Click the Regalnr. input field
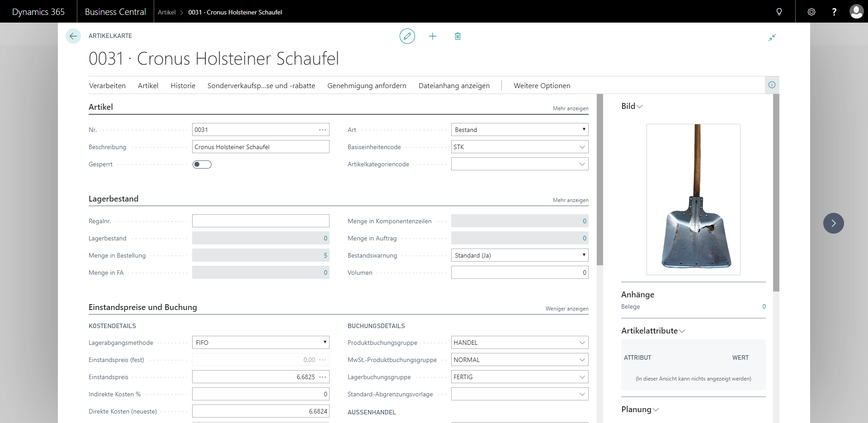The width and height of the screenshot is (868, 423). 260,221
